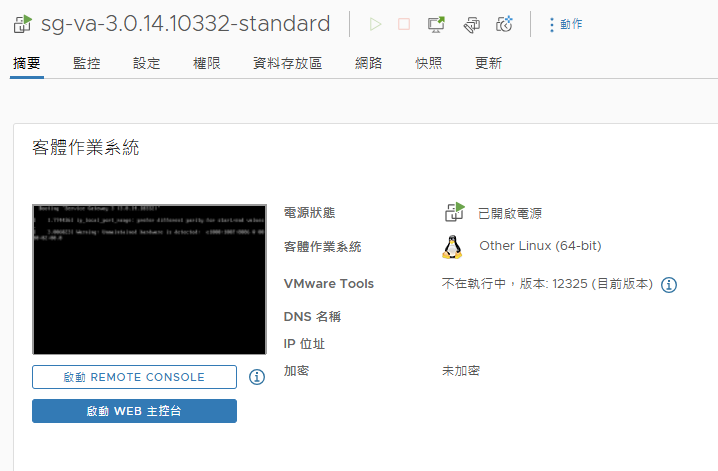Click the info icon beside REMOTE CONSOLE
Viewport: 718px width, 471px height.
pos(257,377)
